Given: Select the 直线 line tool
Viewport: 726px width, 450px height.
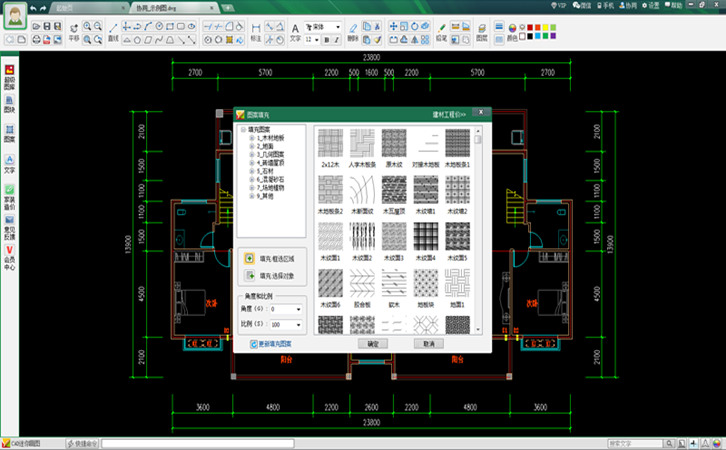Looking at the screenshot, I should (113, 29).
